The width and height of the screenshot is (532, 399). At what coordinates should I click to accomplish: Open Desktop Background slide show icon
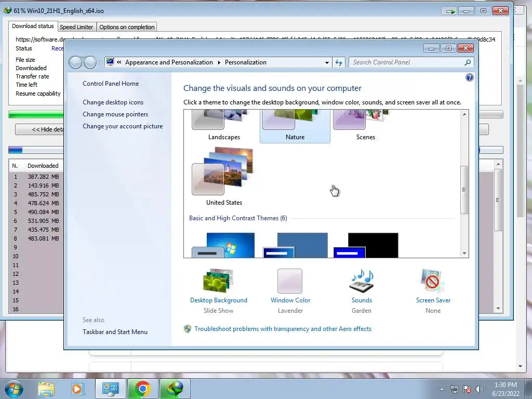218,281
